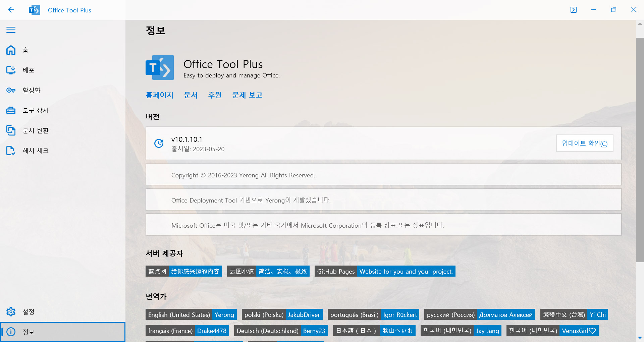The width and height of the screenshot is (644, 342).
Task: Toggle the hamburger navigation menu
Action: [11, 30]
